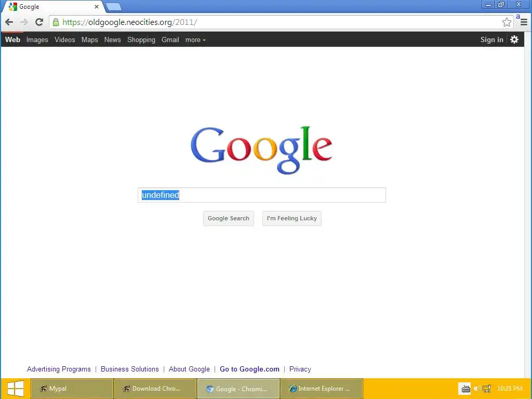
Task: Reload the page with refresh icon
Action: (x=39, y=22)
